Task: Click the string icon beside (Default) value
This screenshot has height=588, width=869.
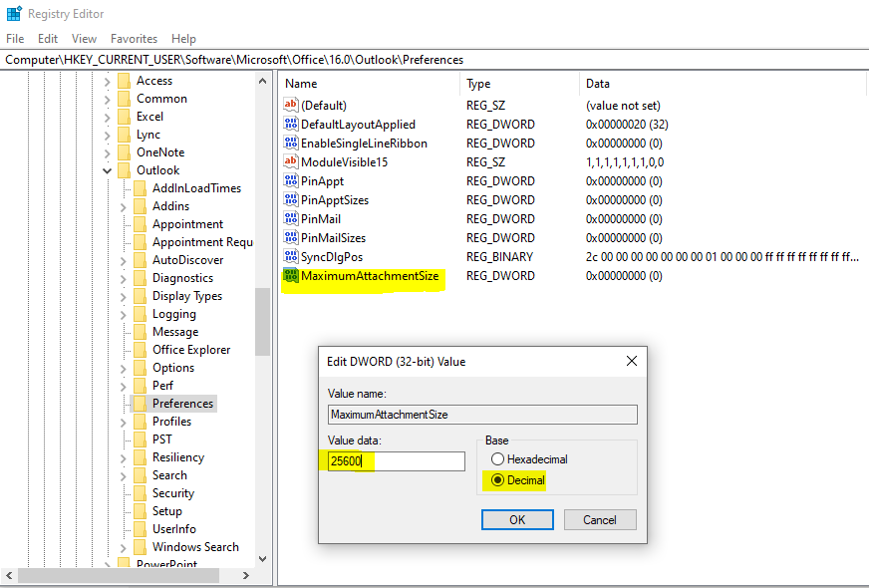Action: (291, 106)
